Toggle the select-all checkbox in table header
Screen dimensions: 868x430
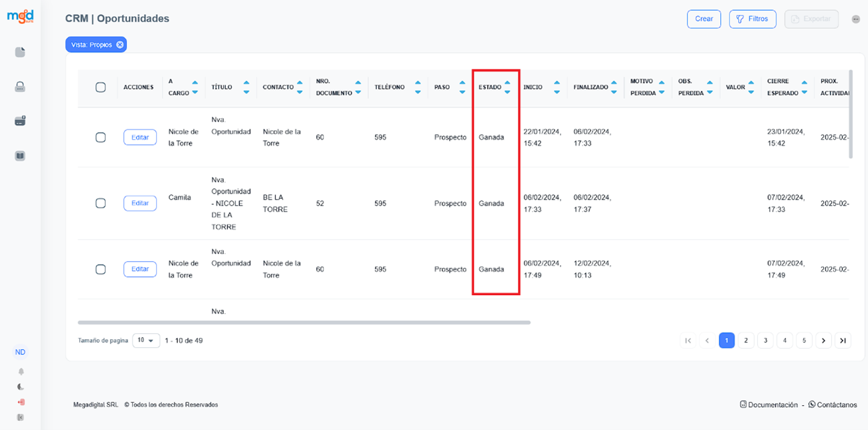(101, 87)
